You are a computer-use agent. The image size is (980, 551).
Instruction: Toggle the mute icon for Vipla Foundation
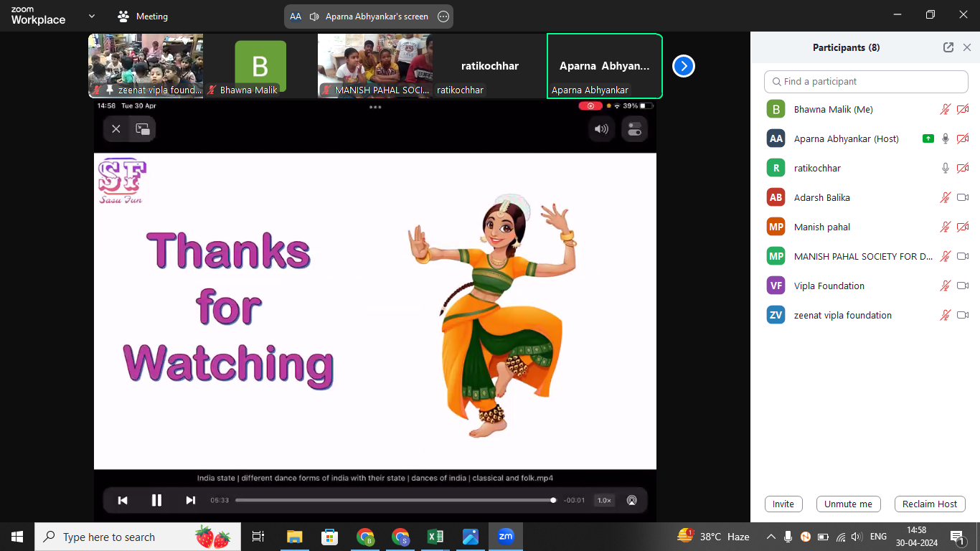pos(946,286)
